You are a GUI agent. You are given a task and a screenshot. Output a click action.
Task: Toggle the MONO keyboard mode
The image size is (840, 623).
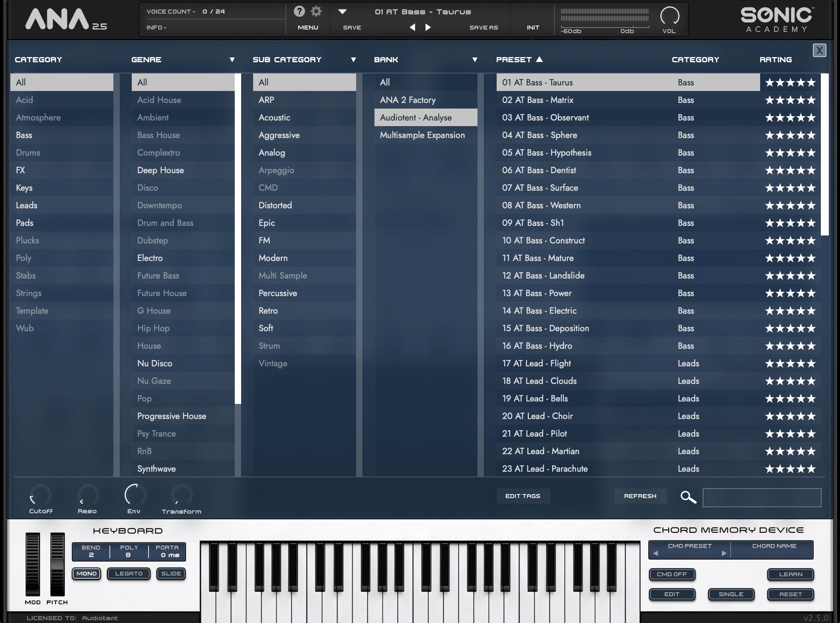click(x=87, y=574)
